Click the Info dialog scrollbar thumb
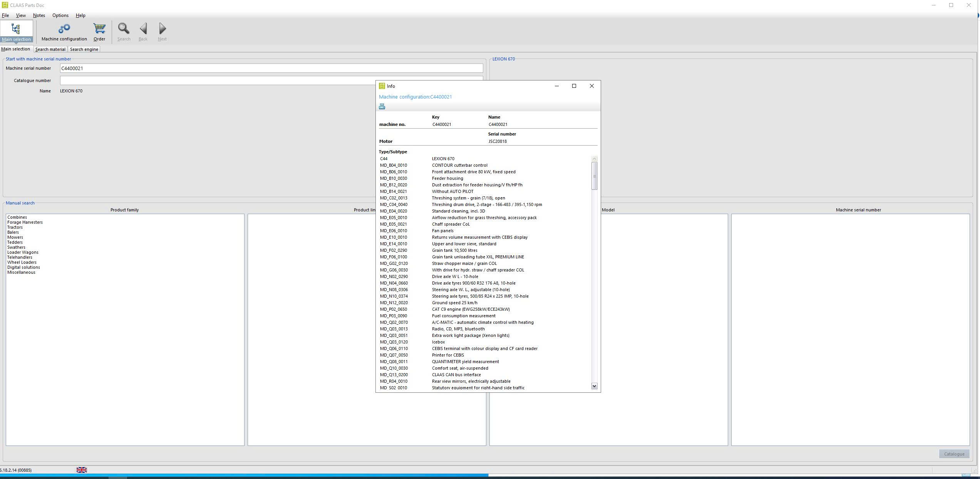Image resolution: width=980 pixels, height=479 pixels. pos(594,176)
